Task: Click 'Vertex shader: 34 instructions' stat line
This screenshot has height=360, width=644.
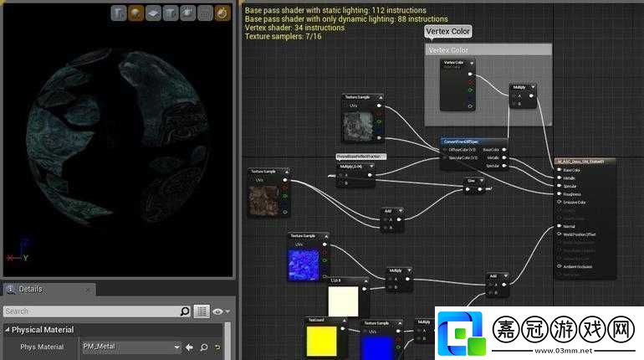Action: tap(294, 28)
